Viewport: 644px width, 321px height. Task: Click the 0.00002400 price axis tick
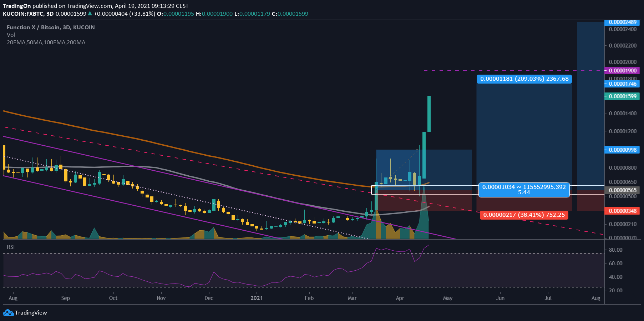point(623,29)
